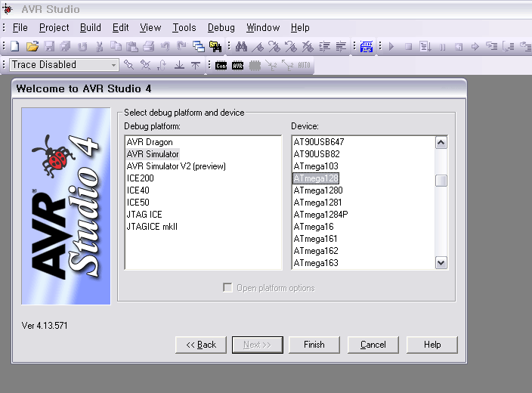Click the Finish button
The height and width of the screenshot is (393, 532).
click(314, 345)
